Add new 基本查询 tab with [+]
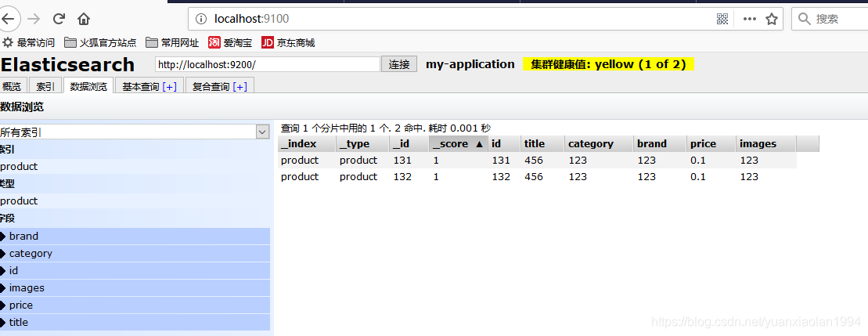 [x=169, y=87]
